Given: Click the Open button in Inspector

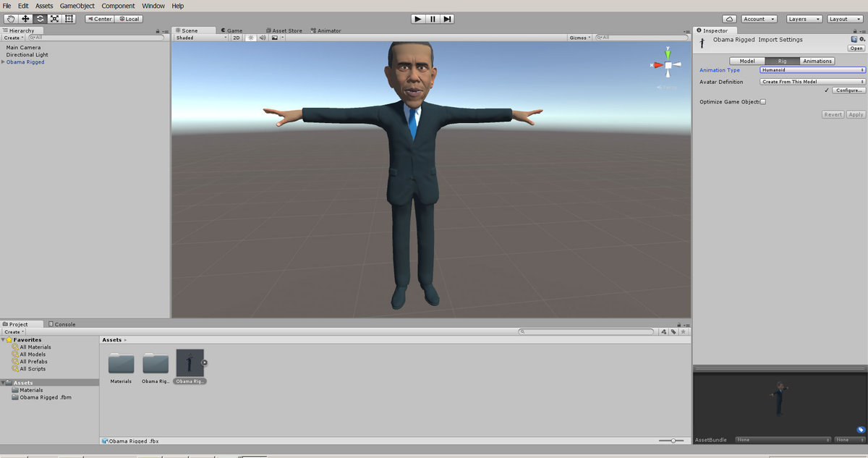Looking at the screenshot, I should tap(856, 48).
